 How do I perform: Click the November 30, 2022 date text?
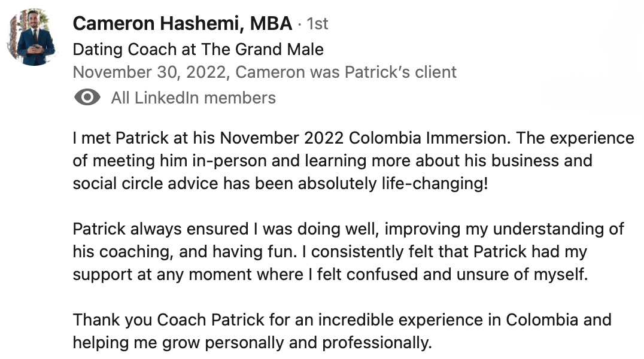click(150, 72)
